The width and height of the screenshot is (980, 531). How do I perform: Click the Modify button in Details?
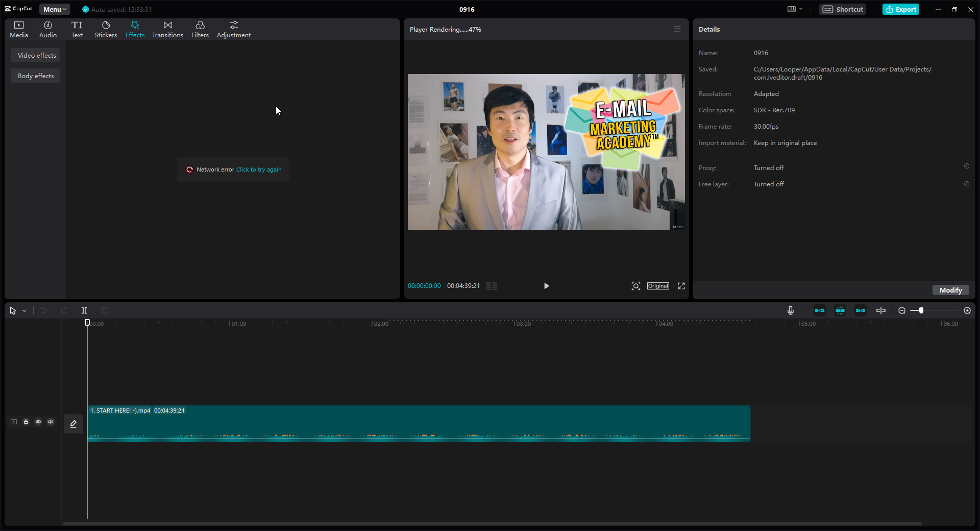pyautogui.click(x=950, y=290)
